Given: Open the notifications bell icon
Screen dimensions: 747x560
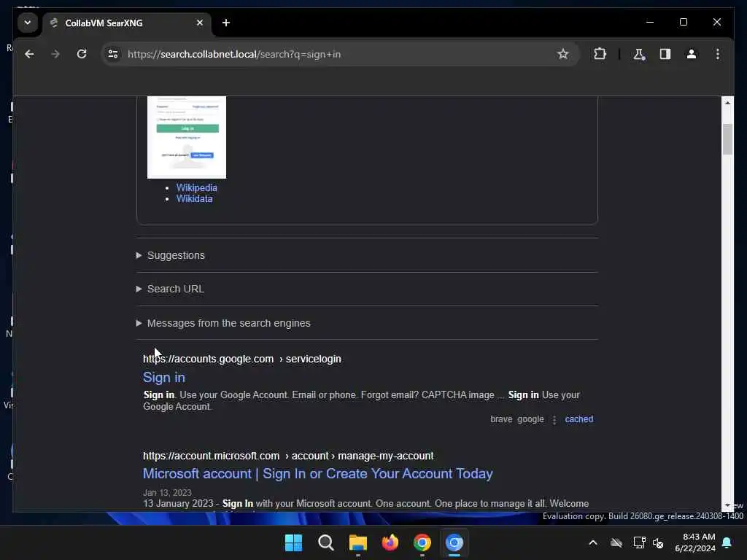Looking at the screenshot, I should point(727,542).
